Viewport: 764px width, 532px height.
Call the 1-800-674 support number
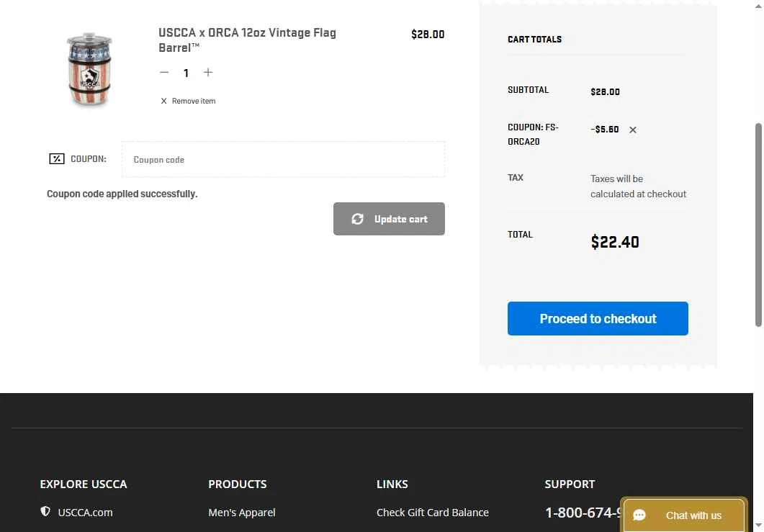point(583,513)
